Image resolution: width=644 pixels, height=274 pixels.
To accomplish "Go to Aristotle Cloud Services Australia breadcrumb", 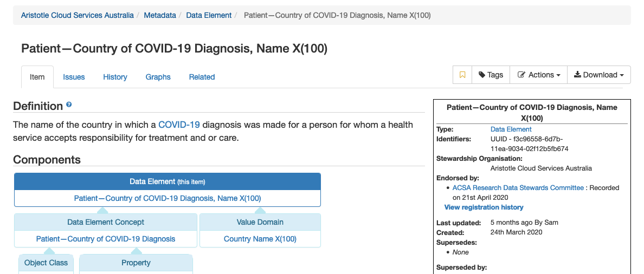I will pyautogui.click(x=77, y=15).
